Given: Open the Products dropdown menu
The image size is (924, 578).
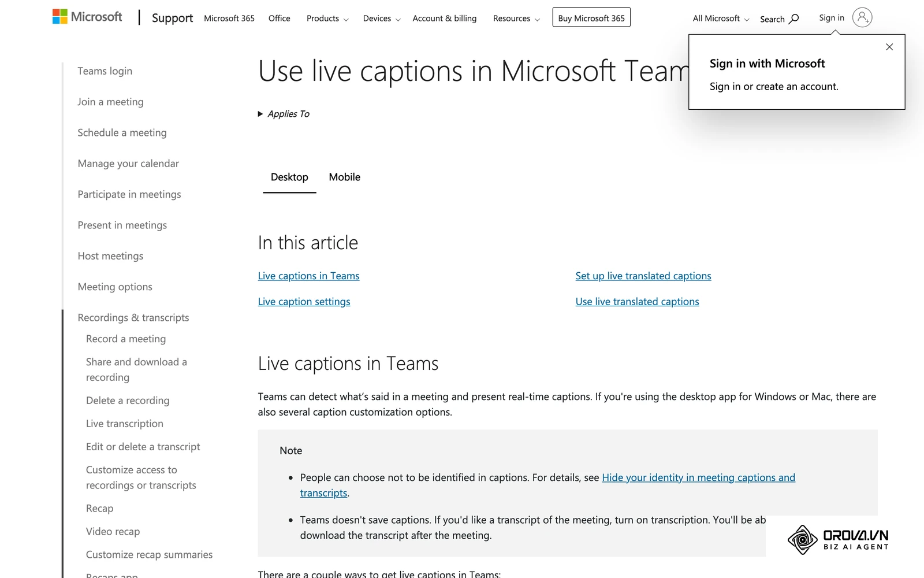Looking at the screenshot, I should pyautogui.click(x=327, y=18).
